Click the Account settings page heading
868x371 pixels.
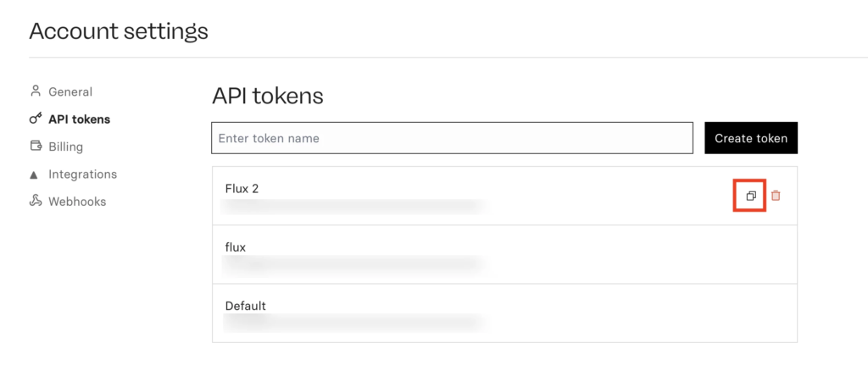pos(118,31)
